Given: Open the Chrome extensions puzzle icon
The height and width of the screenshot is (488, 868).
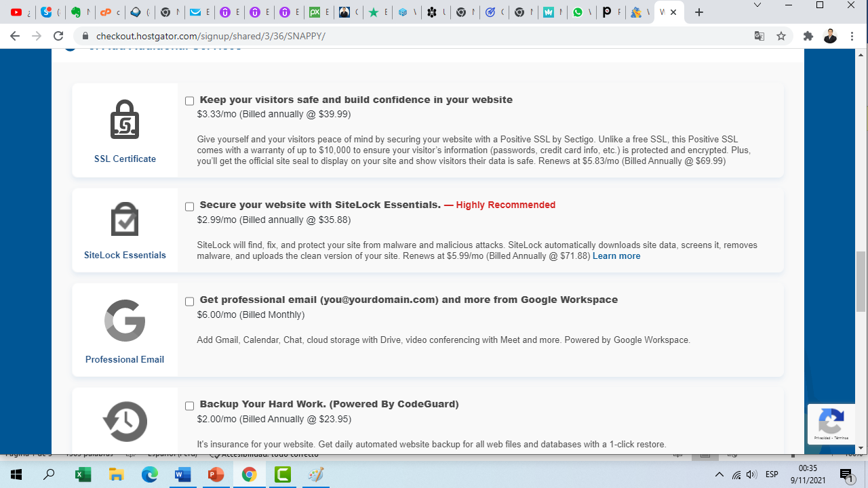Looking at the screenshot, I should tap(808, 36).
